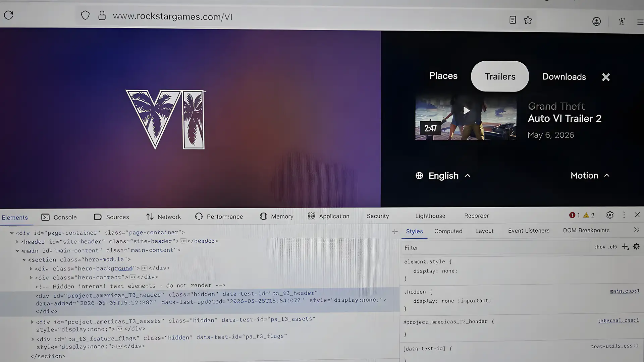Open the main.css:1 source link
This screenshot has height=362, width=644.
pos(625,291)
